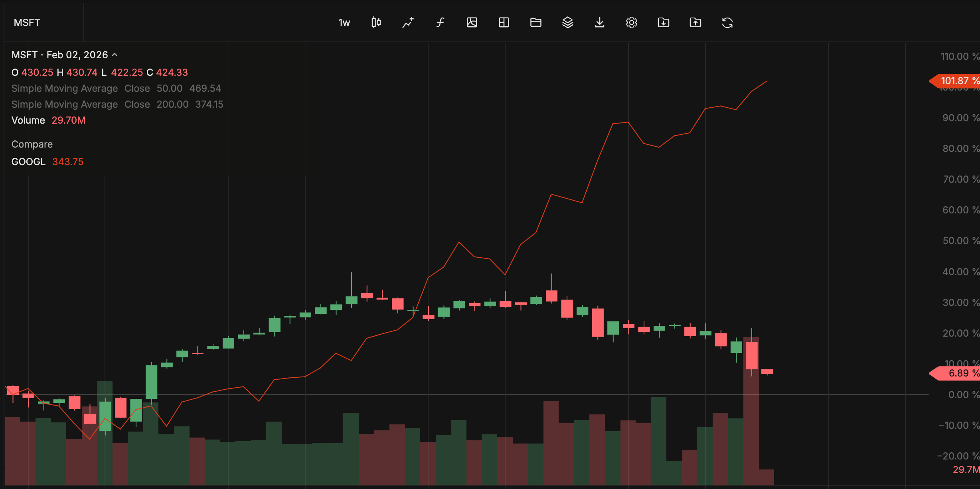The image size is (980, 489).
Task: Click the Volume legend entry
Action: (x=28, y=120)
